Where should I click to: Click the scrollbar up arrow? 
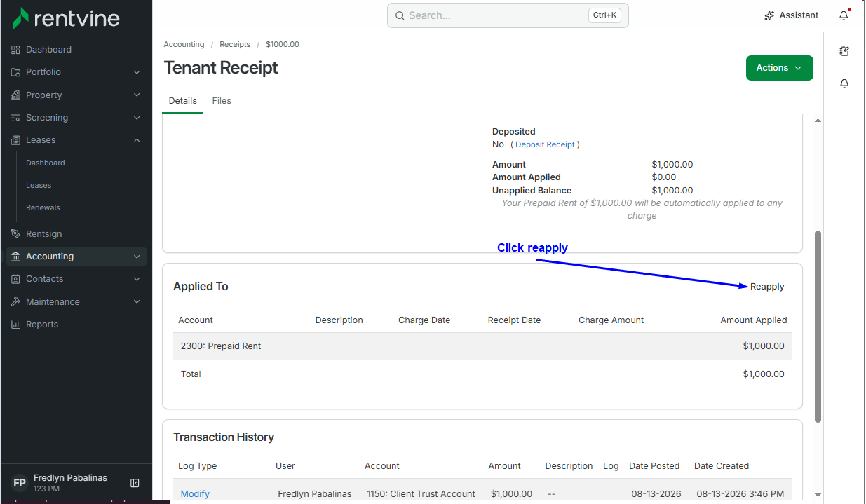(x=818, y=121)
